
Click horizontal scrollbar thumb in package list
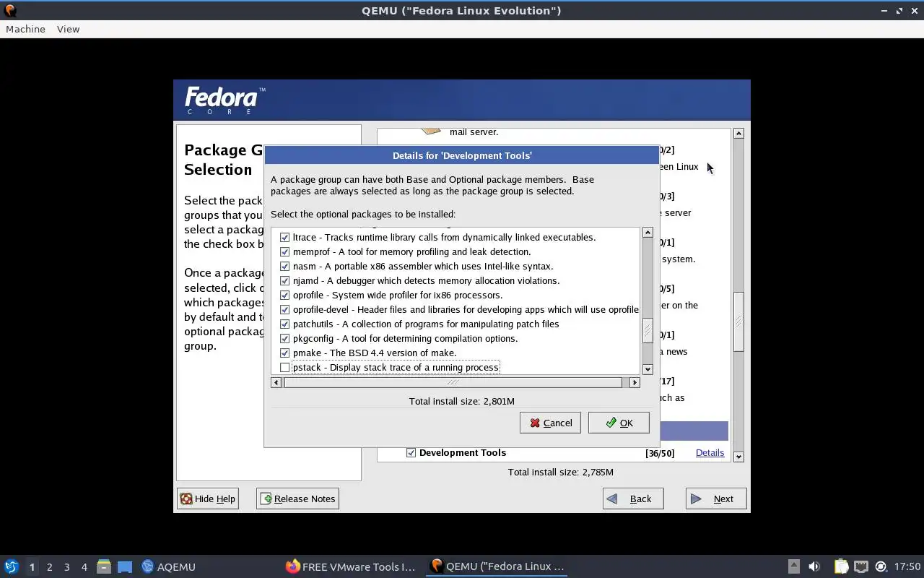pyautogui.click(x=453, y=382)
